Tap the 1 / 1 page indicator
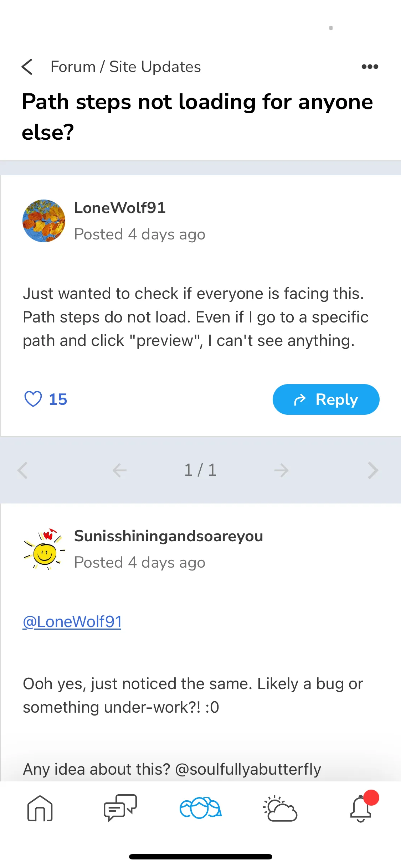401x868 pixels. coord(200,470)
